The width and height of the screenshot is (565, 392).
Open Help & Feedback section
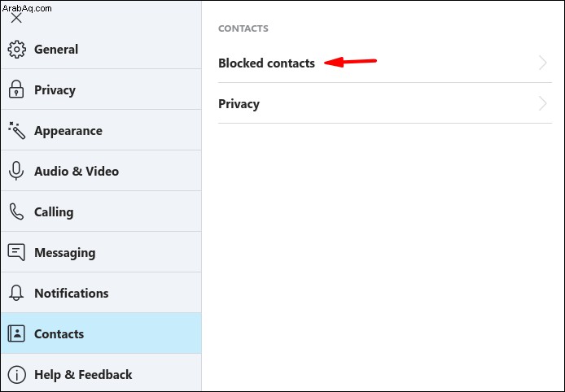pyautogui.click(x=101, y=373)
